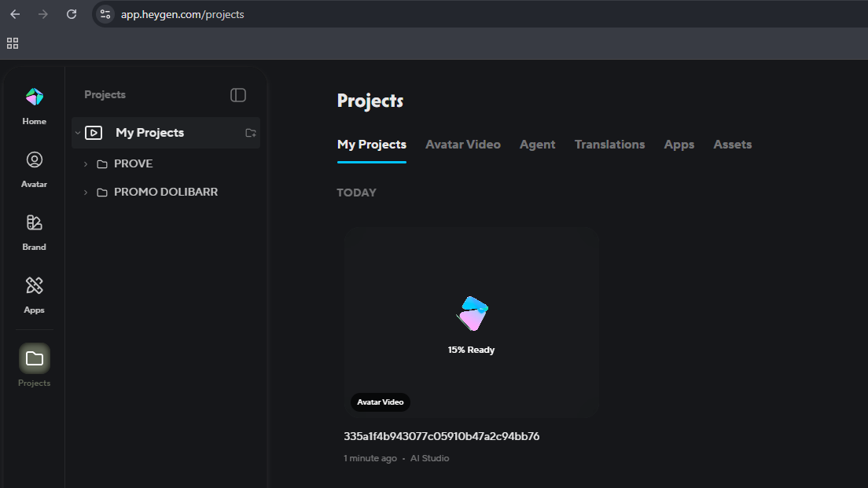Collapse the My Projects tree chevron

coord(78,133)
